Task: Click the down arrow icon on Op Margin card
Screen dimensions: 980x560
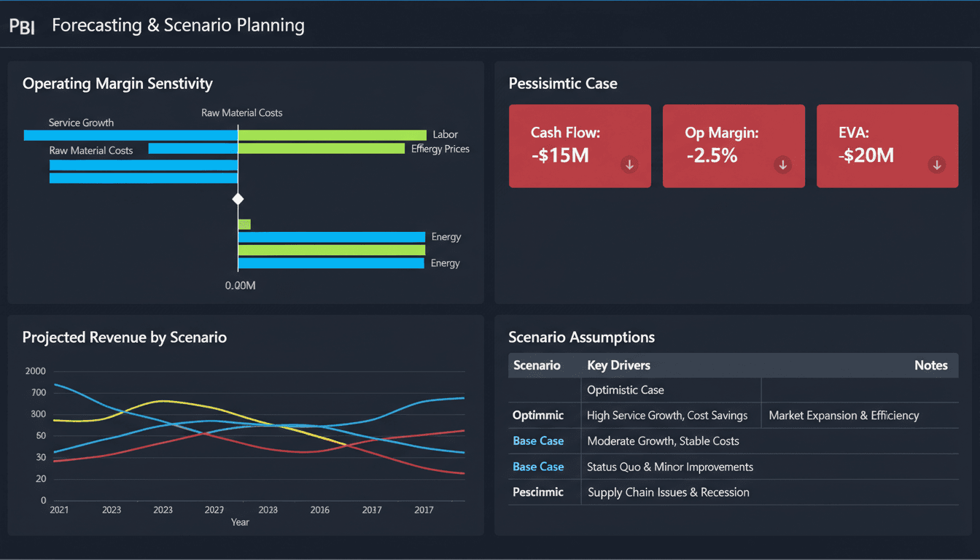Action: pos(783,165)
